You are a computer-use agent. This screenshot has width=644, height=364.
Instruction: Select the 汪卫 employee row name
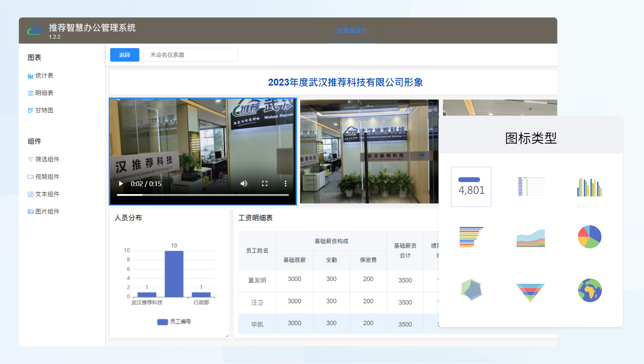[x=257, y=303]
